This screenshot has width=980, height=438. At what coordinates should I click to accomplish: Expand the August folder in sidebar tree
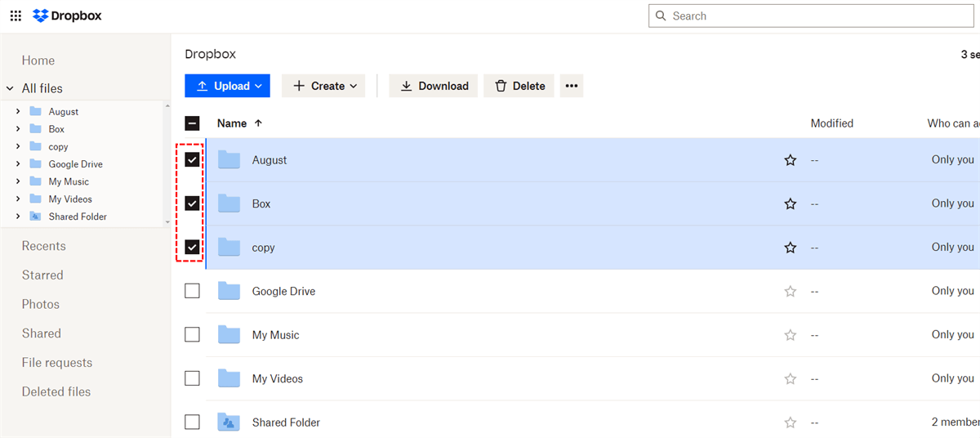click(18, 111)
